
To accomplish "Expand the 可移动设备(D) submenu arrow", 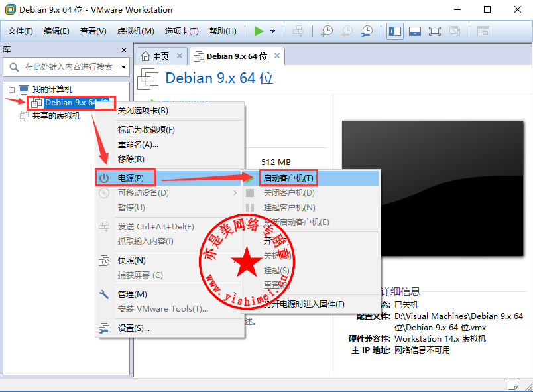I will coord(235,193).
